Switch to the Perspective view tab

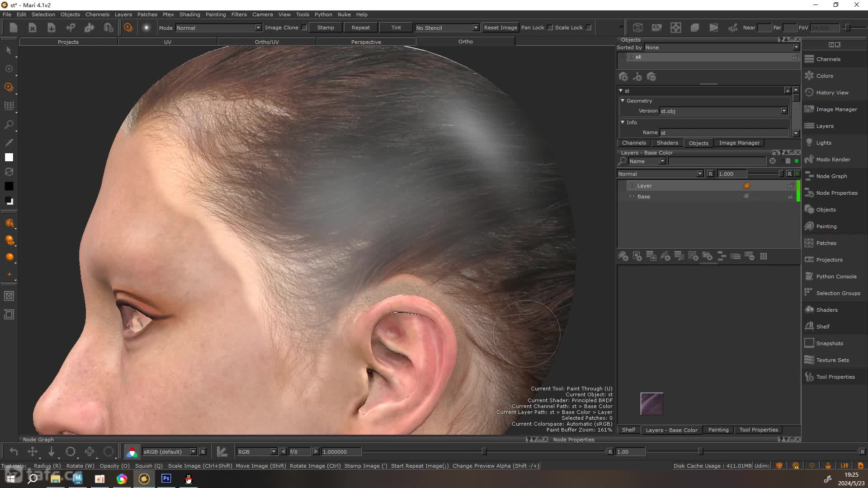point(366,42)
